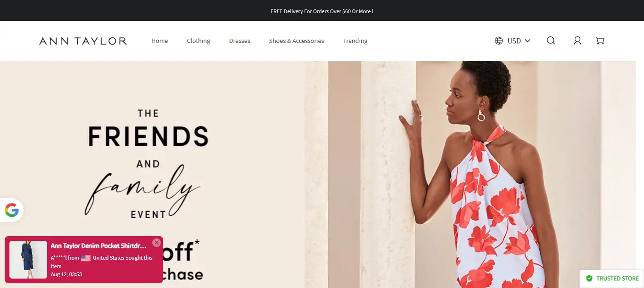Viewport: 644px width, 288px height.
Task: Open the search magnifier icon
Action: [x=551, y=41]
